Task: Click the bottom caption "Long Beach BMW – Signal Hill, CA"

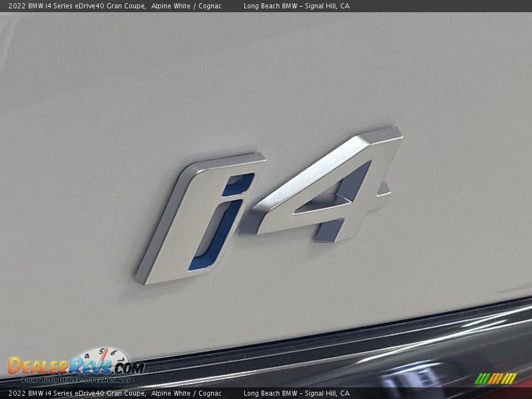Action: (x=296, y=393)
